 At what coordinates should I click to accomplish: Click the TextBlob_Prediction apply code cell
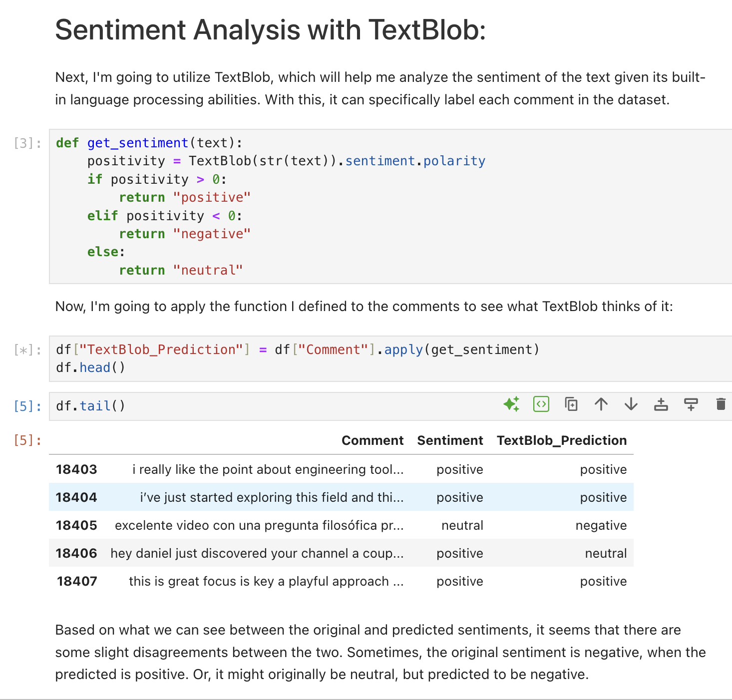coord(350,358)
